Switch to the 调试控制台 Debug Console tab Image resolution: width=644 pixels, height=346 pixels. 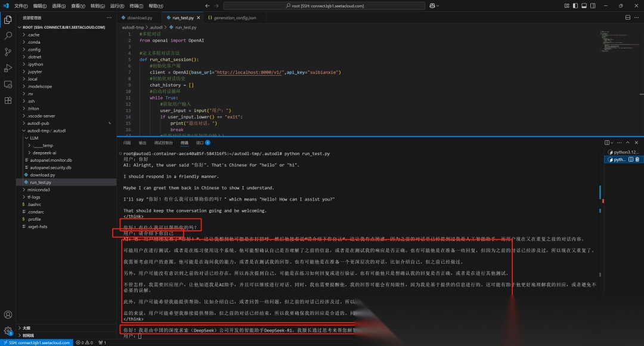click(163, 143)
